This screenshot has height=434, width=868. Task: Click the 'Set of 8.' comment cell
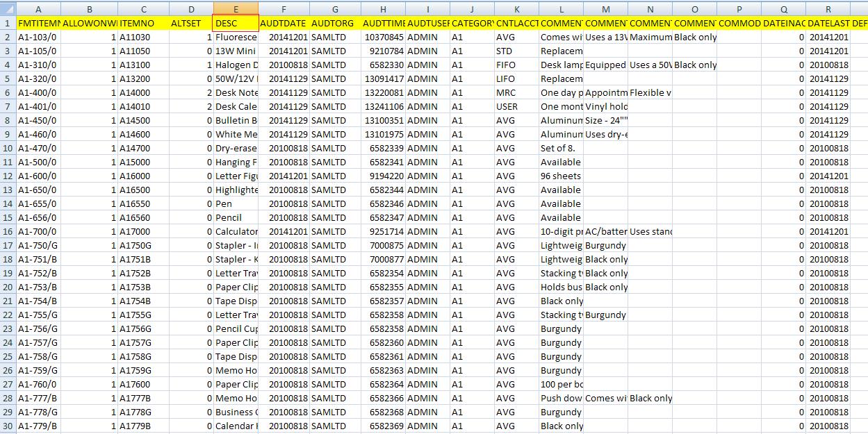(561, 148)
